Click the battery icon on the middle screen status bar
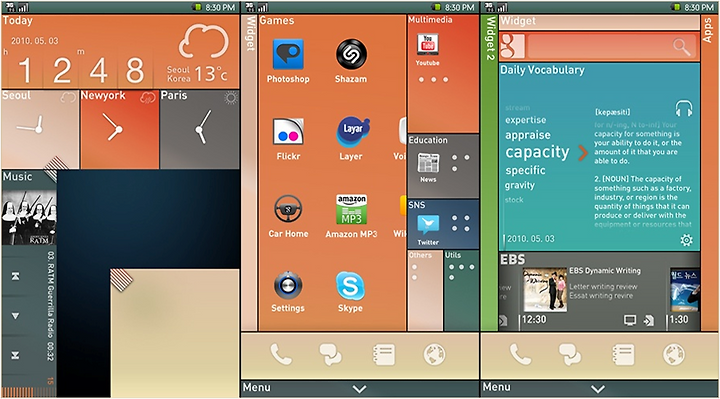720x399 pixels. click(x=437, y=7)
